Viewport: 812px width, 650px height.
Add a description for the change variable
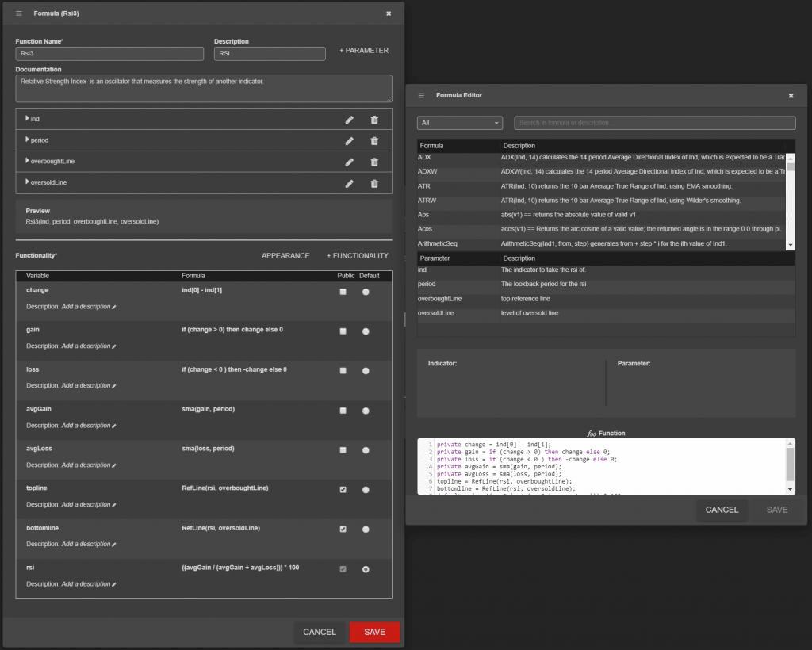89,307
